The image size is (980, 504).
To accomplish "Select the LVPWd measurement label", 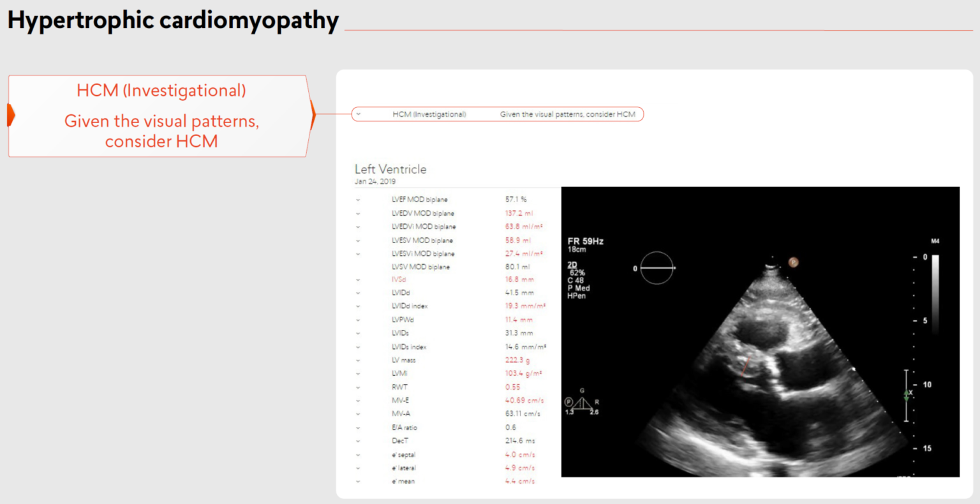I will click(402, 320).
